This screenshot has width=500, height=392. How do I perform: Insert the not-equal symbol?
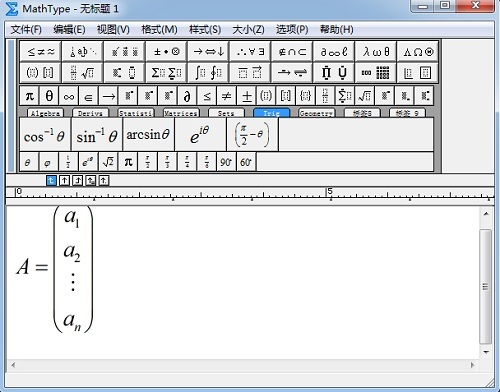point(227,96)
